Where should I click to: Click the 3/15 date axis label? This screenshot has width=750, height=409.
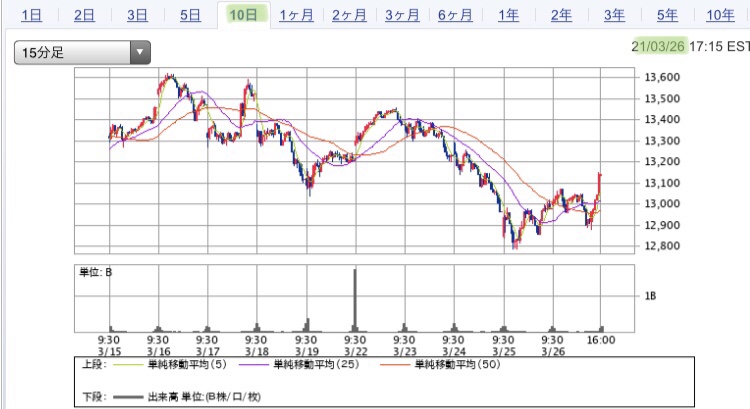110,352
